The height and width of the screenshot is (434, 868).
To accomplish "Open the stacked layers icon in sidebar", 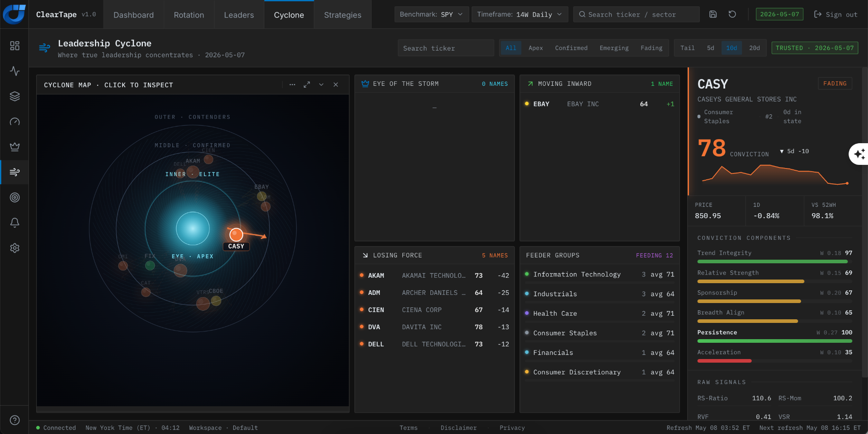I will coord(14,96).
